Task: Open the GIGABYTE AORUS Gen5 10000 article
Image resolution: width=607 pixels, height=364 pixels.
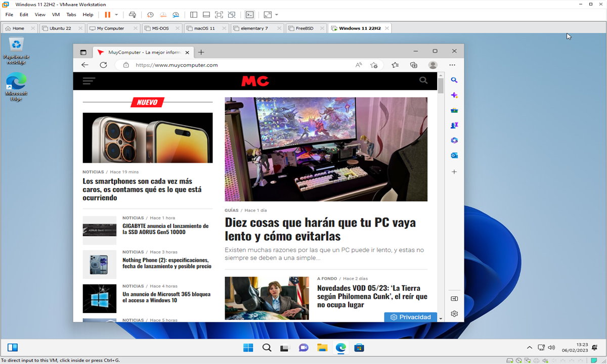Action: (x=165, y=229)
